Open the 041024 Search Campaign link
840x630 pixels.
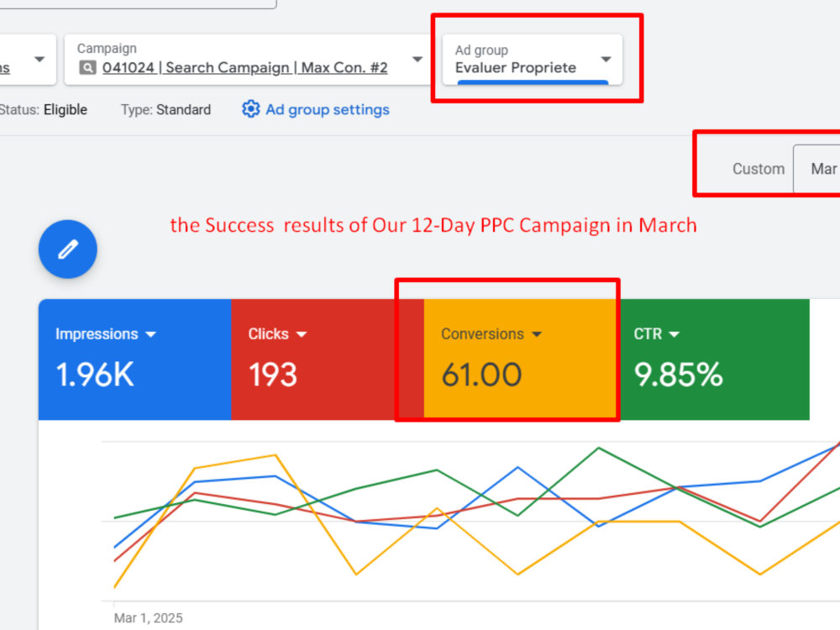[x=244, y=67]
